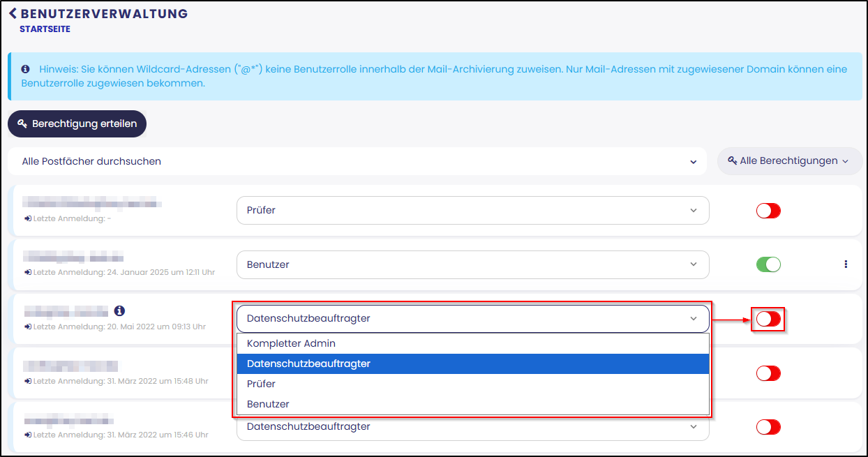
Task: Choose highlighted Datenschutzbeauftragter option in list
Action: point(308,364)
